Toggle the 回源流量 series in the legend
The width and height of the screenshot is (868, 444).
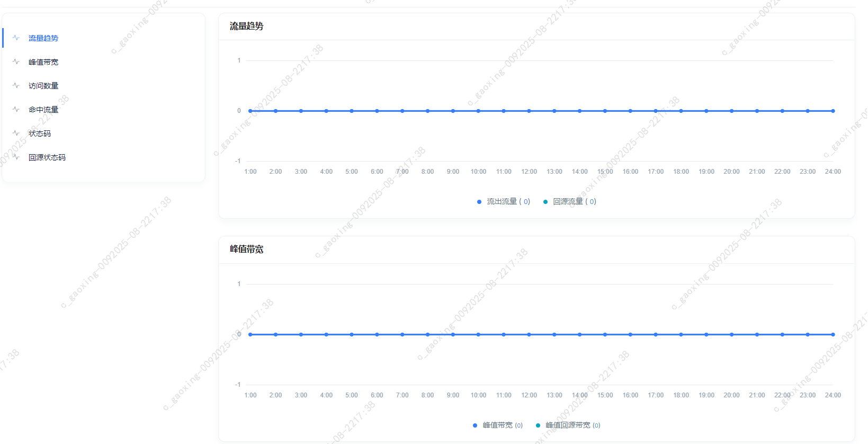point(569,201)
